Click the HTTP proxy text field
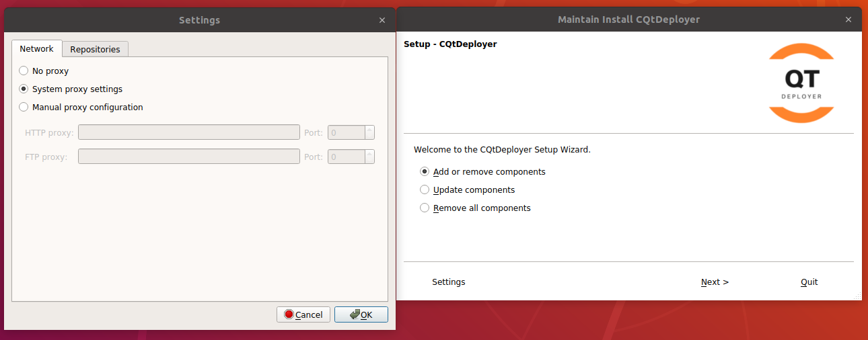This screenshot has height=340, width=868. 188,132
